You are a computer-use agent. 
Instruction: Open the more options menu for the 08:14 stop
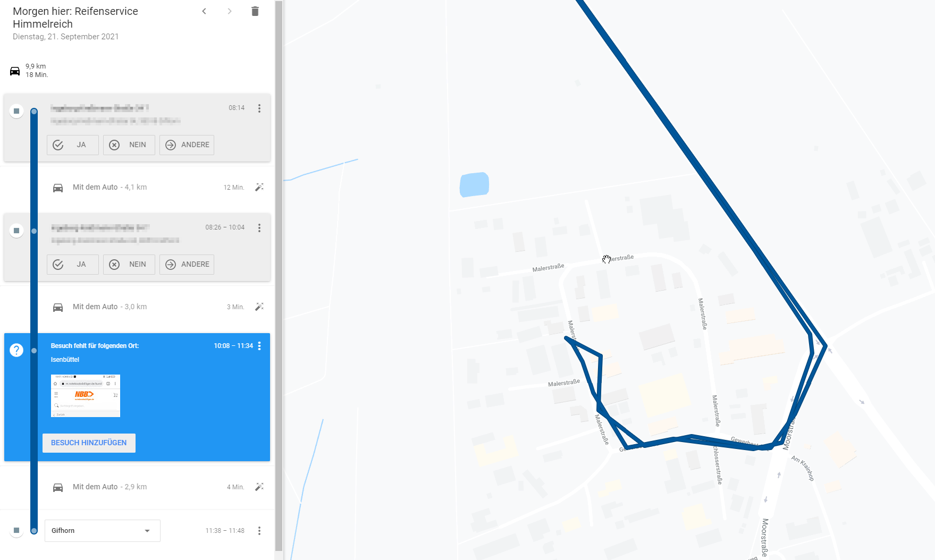coord(259,108)
